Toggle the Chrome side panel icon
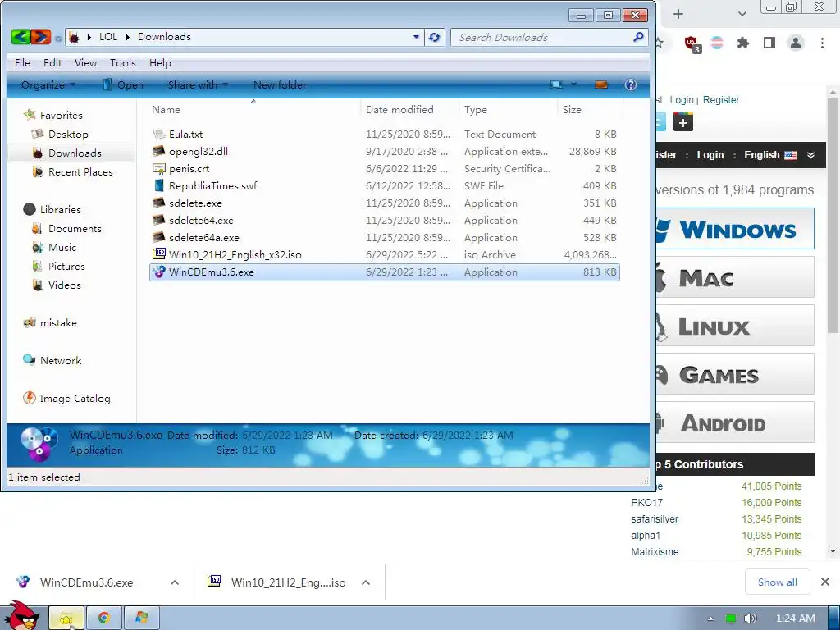This screenshot has width=840, height=630. [x=769, y=43]
